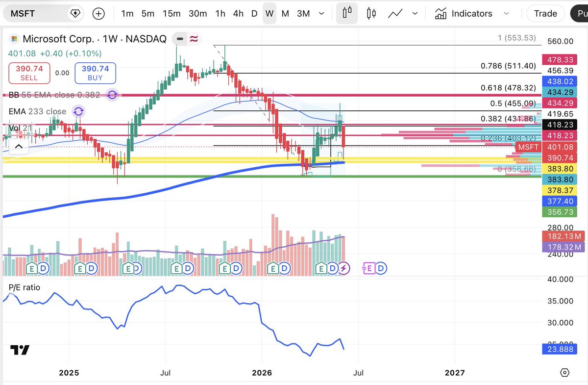Select the hollow candles chart style icon

tap(371, 13)
